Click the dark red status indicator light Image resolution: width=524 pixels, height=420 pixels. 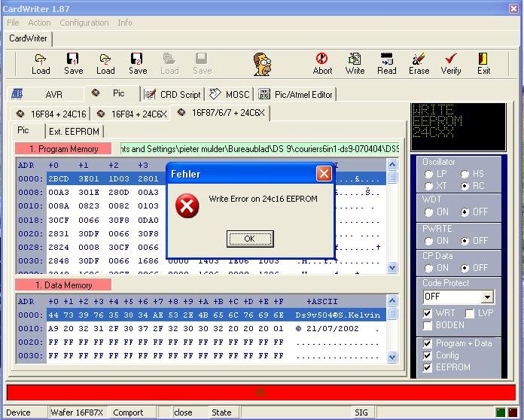point(512,412)
